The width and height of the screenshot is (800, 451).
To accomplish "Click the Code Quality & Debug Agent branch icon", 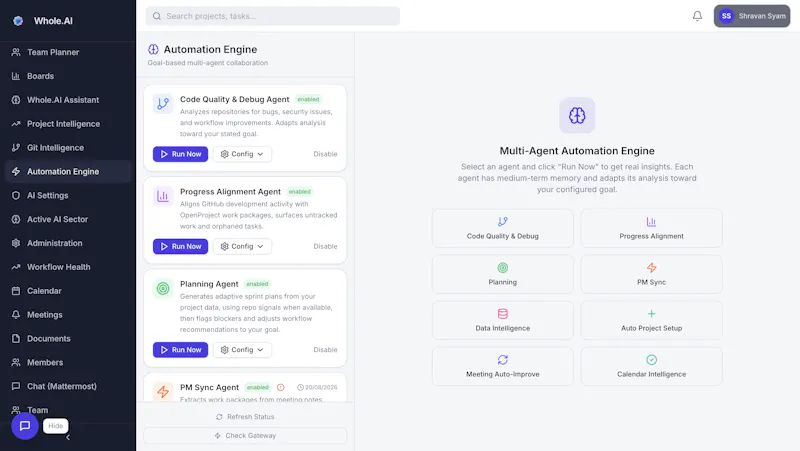I will tap(163, 104).
